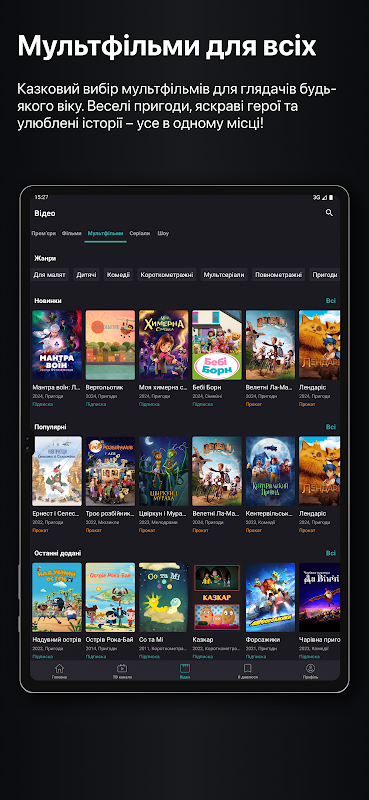Open Лендаріс poster in Новинки row
This screenshot has width=369, height=800.
[319, 345]
